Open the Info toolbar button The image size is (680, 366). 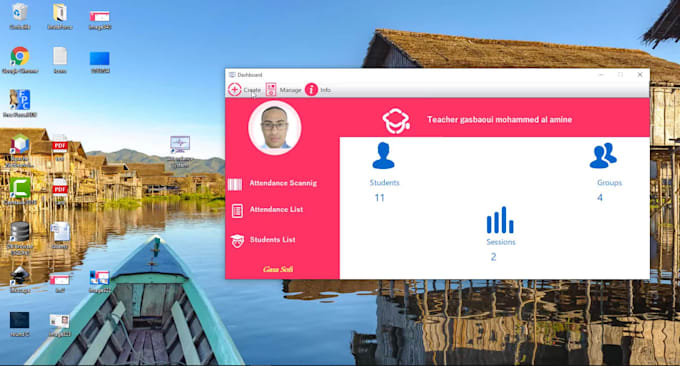coord(318,90)
